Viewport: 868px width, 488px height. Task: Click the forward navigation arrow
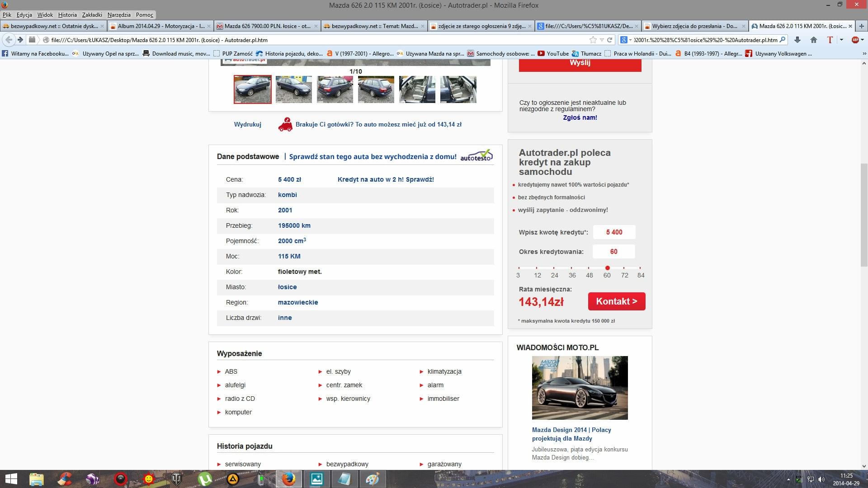tap(20, 40)
